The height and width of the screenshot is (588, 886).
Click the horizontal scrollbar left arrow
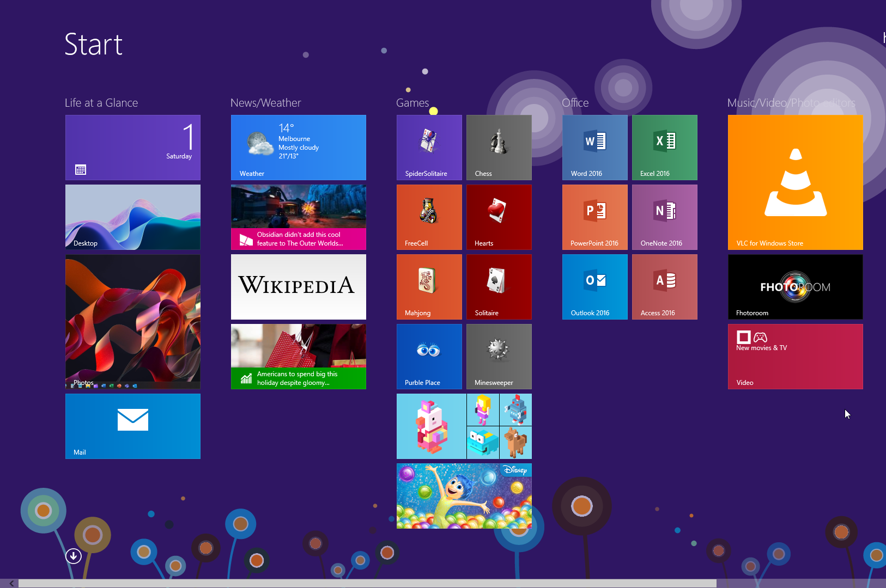click(x=11, y=583)
